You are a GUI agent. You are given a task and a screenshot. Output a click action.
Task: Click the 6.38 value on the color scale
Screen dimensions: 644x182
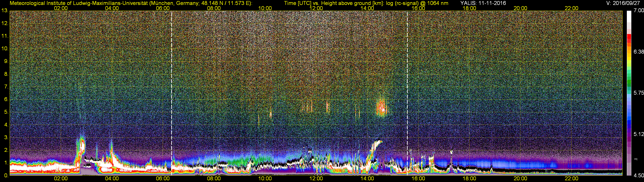[638, 52]
